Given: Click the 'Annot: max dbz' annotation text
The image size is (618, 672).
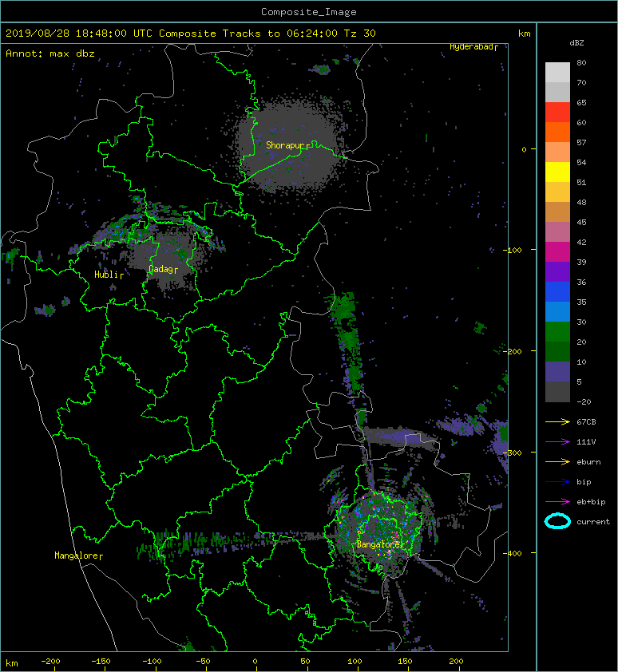Looking at the screenshot, I should click(x=50, y=53).
